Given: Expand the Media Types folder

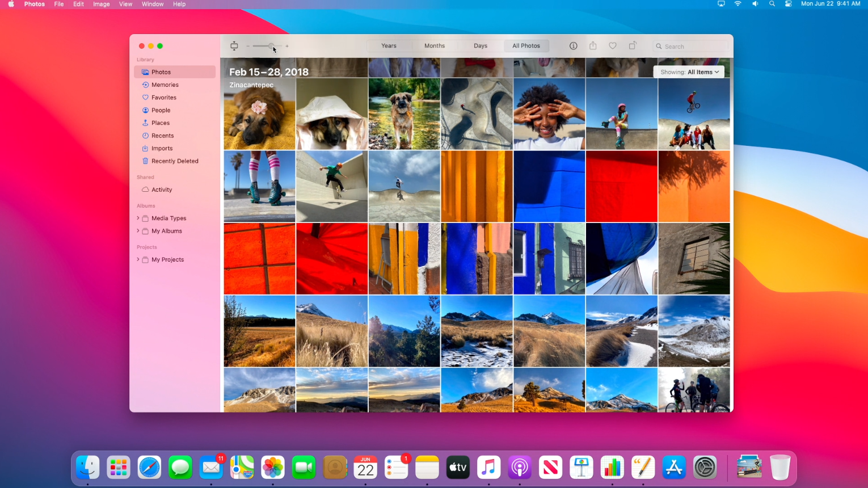Looking at the screenshot, I should point(138,218).
